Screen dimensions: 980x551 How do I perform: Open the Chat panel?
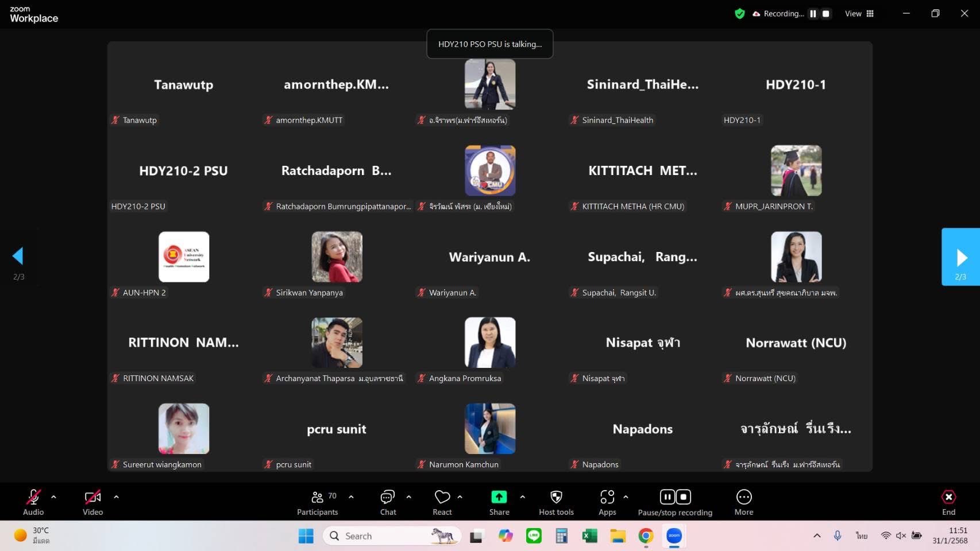coord(388,502)
